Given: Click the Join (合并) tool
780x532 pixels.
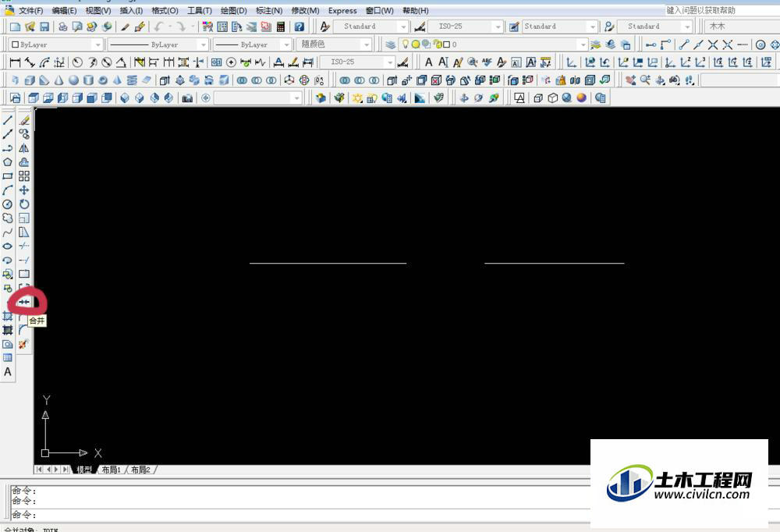Looking at the screenshot, I should (24, 302).
